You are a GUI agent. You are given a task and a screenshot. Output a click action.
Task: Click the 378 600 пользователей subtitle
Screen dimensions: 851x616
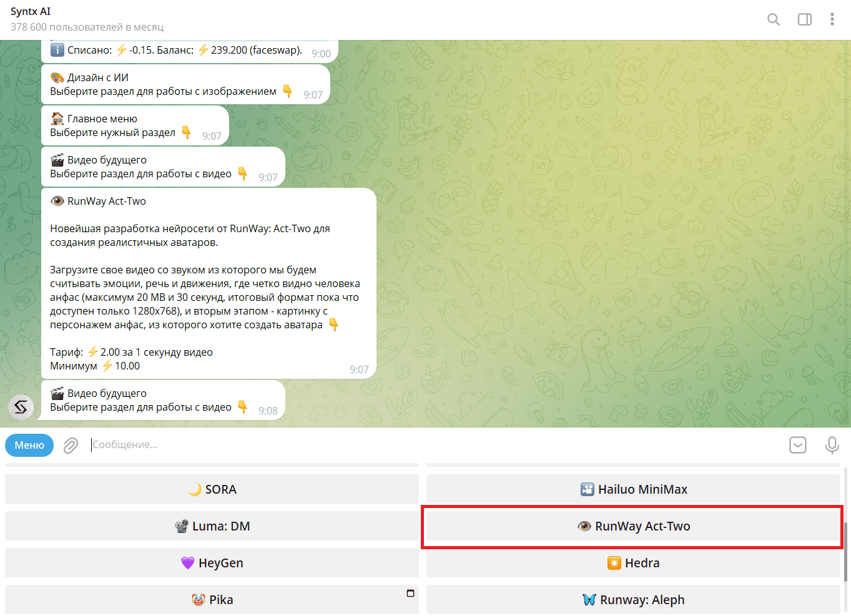click(87, 27)
